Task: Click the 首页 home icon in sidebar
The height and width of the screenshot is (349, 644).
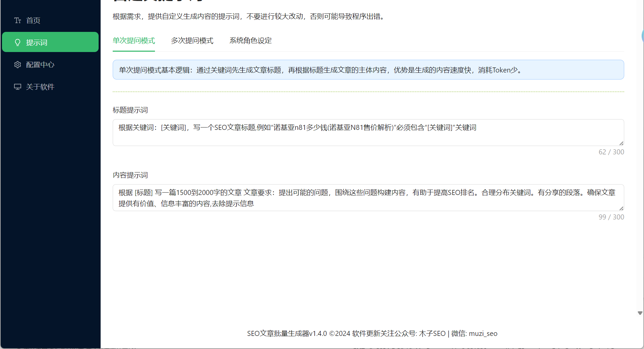Action: click(x=18, y=20)
